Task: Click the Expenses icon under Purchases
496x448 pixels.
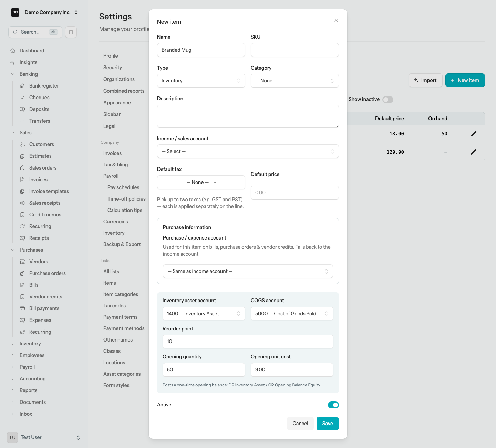Action: (x=22, y=320)
